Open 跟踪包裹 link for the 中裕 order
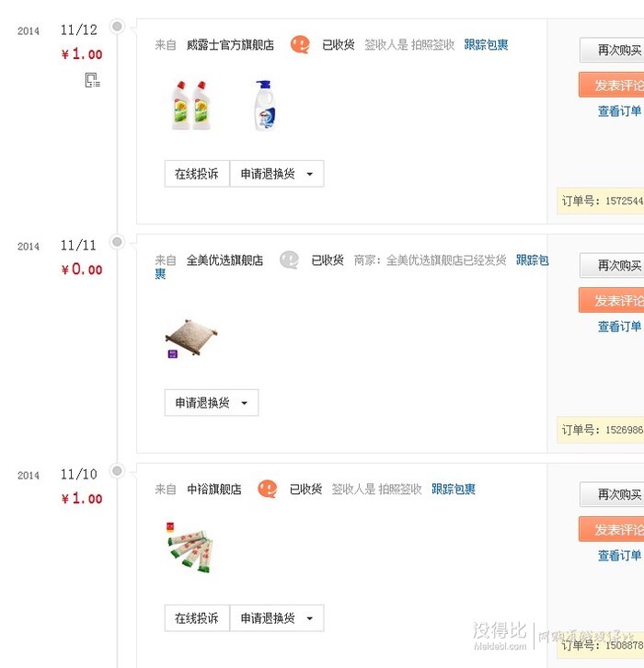 tap(454, 489)
